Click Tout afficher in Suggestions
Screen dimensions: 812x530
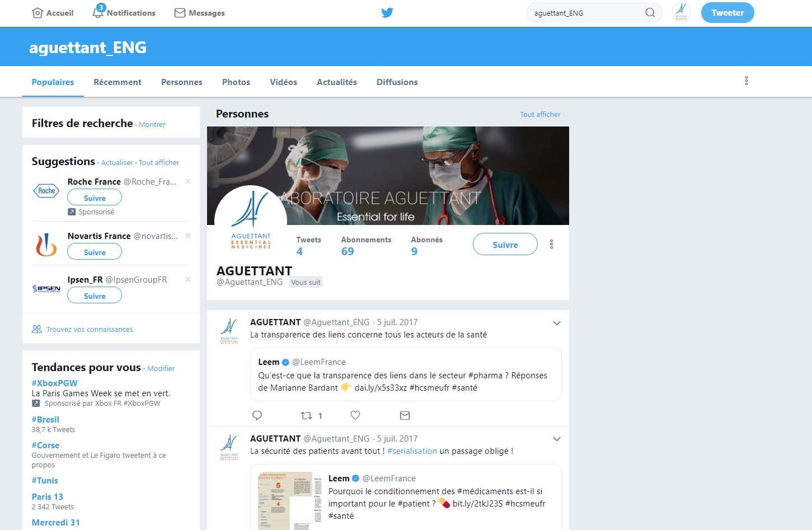(x=159, y=163)
